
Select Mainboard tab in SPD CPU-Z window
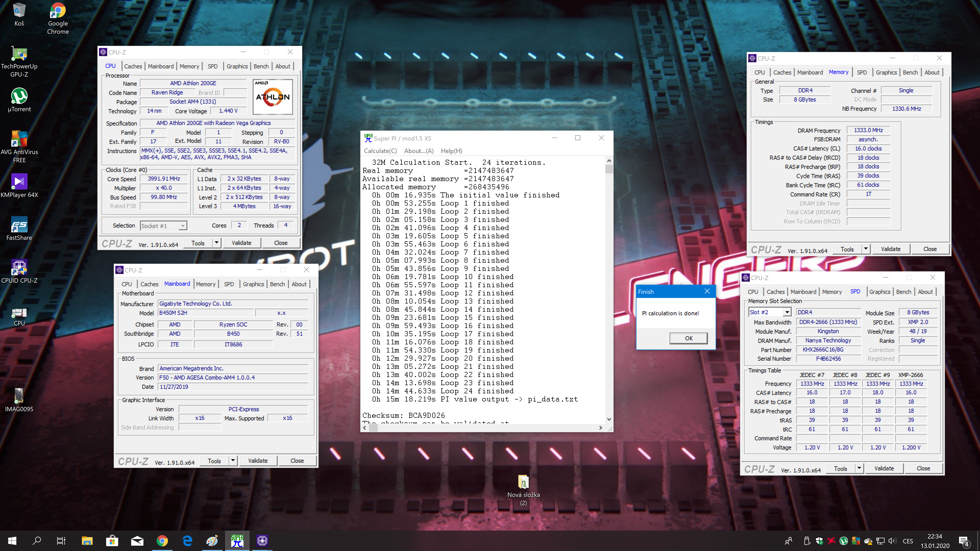point(803,292)
